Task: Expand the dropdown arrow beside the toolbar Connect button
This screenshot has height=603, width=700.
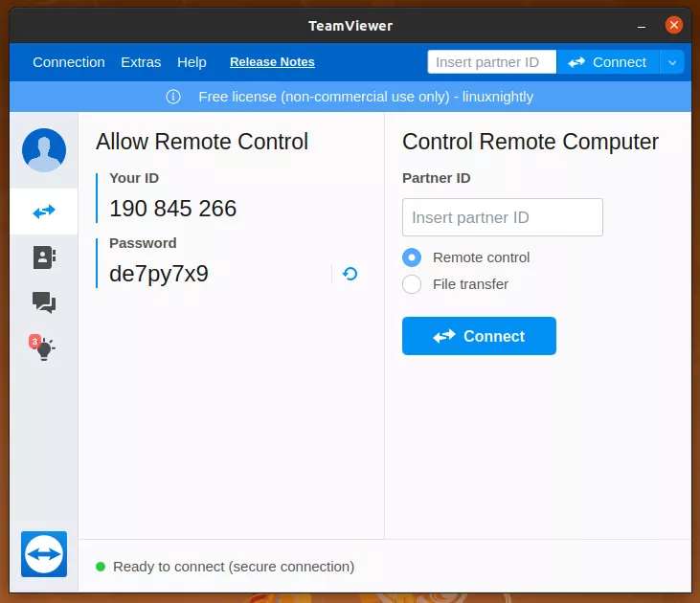Action: click(x=672, y=62)
